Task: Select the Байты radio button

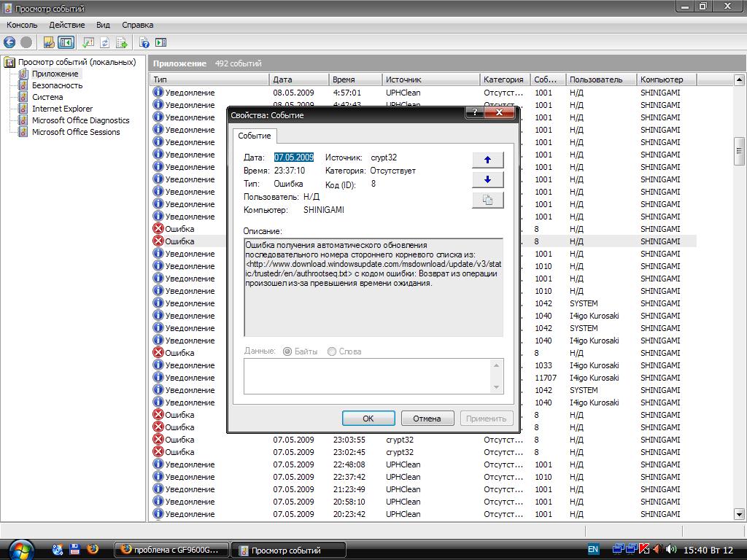Action: (287, 351)
